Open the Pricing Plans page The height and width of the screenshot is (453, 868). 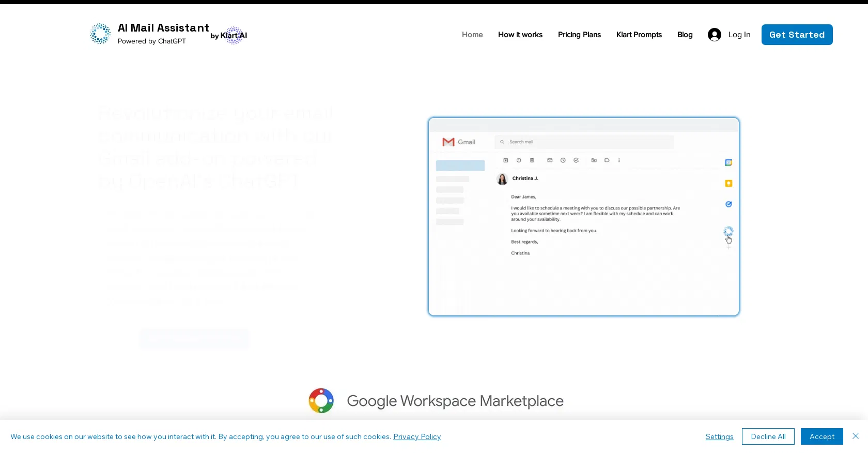click(x=579, y=35)
